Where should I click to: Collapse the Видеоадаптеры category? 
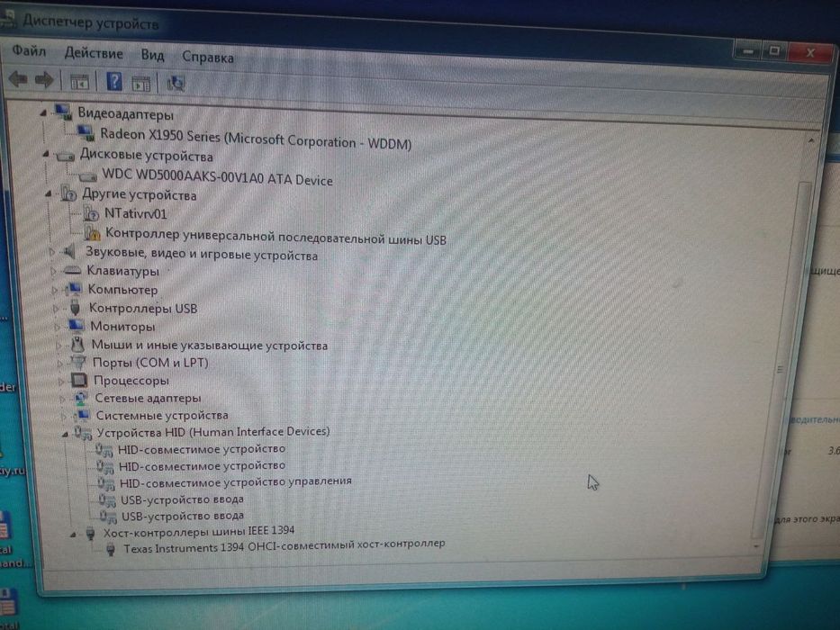point(43,112)
